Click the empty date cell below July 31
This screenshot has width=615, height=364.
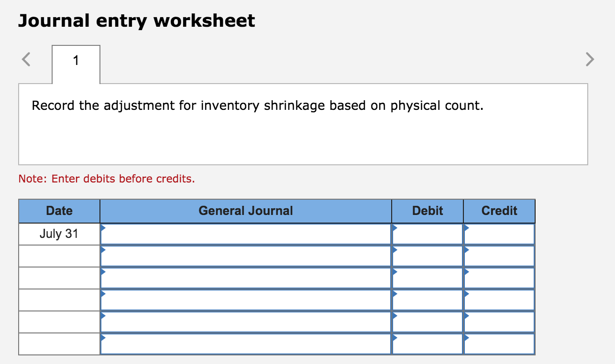(59, 256)
